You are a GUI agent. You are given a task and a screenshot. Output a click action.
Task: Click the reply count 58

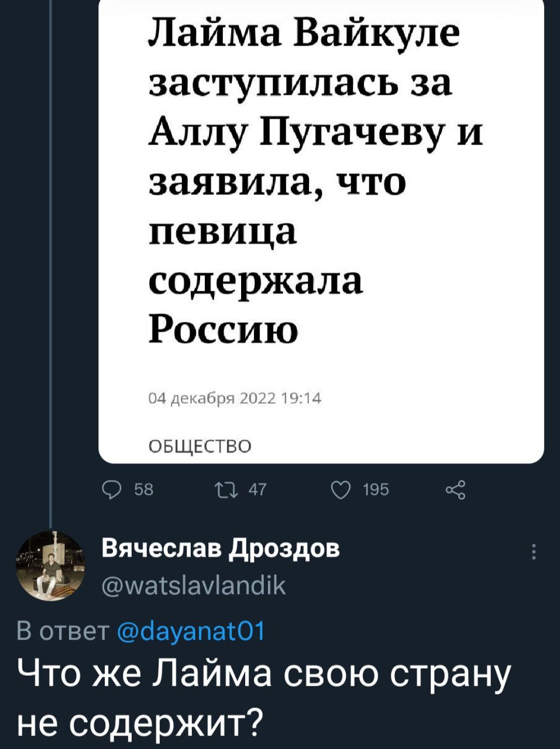coord(144,489)
